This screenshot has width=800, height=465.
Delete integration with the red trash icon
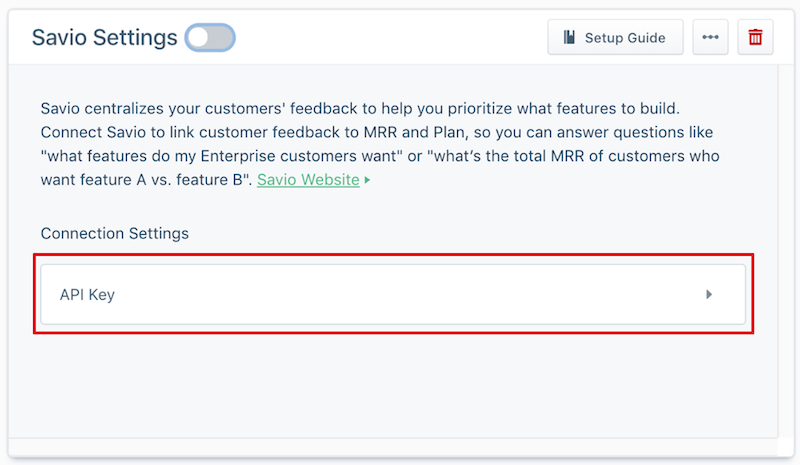tap(756, 37)
